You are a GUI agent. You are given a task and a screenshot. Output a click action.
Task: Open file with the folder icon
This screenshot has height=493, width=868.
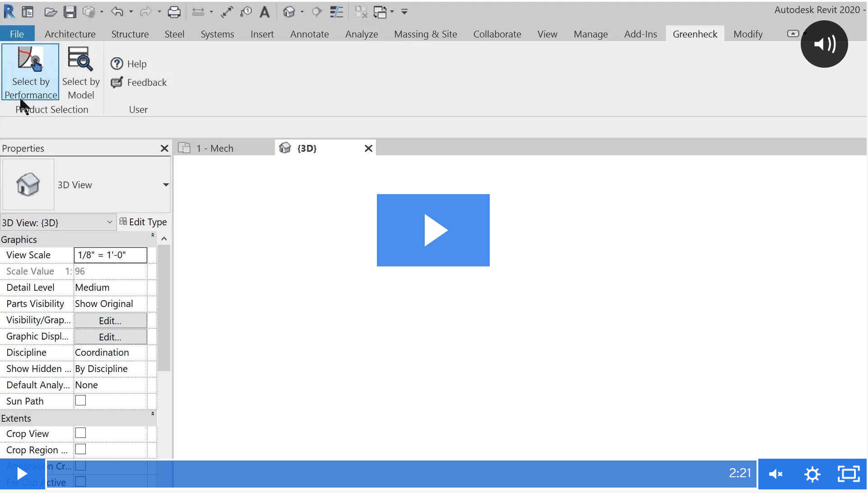51,12
